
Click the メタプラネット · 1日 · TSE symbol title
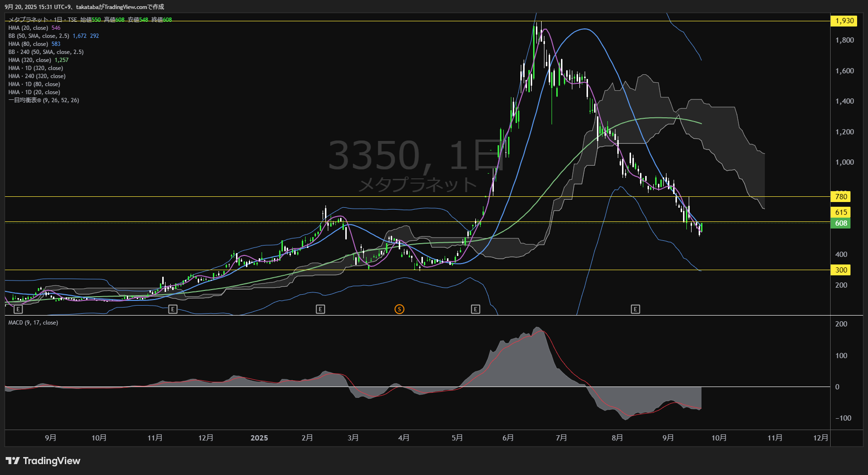tap(43, 20)
